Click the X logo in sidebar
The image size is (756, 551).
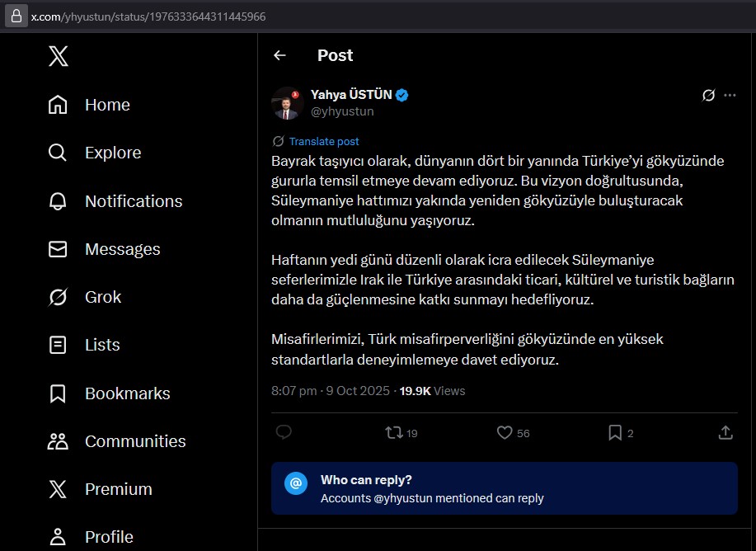coord(58,56)
